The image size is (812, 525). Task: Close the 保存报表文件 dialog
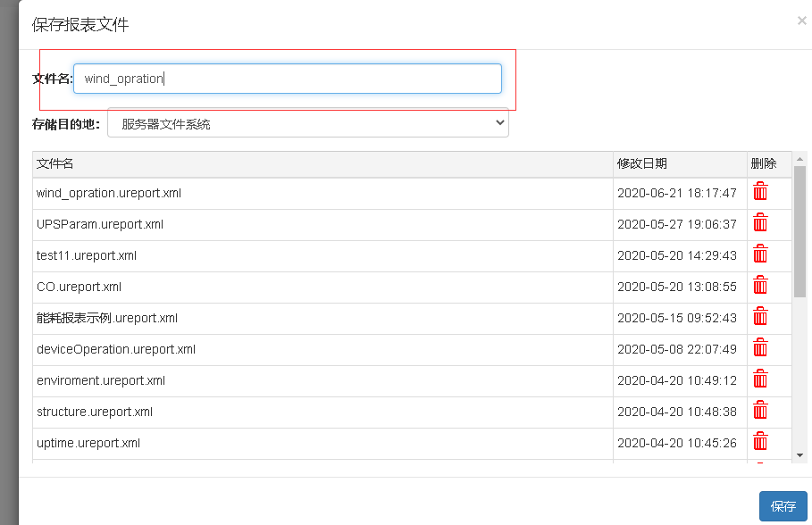pyautogui.click(x=801, y=21)
